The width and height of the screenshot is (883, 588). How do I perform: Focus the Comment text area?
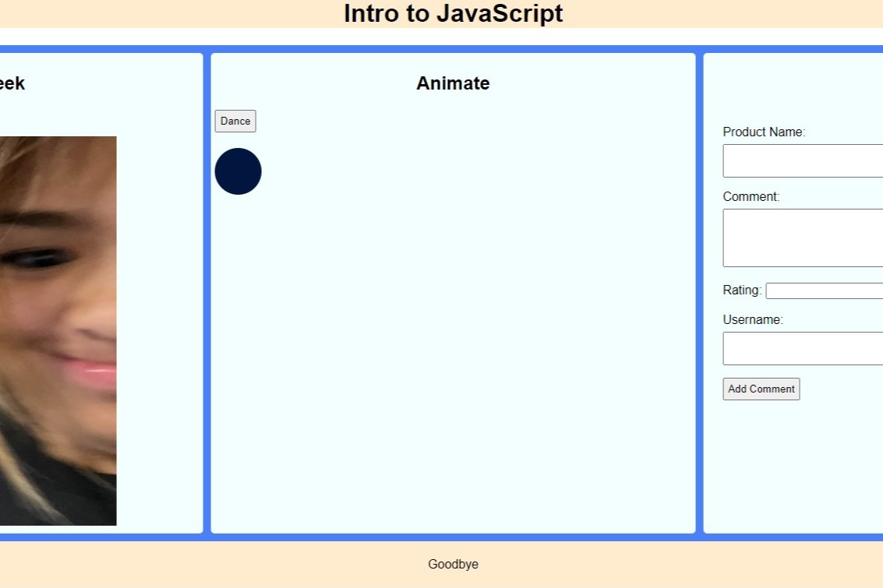point(803,238)
